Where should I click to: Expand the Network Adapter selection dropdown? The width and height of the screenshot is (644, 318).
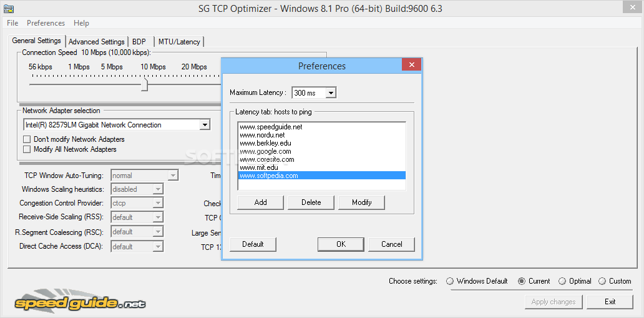(x=205, y=125)
